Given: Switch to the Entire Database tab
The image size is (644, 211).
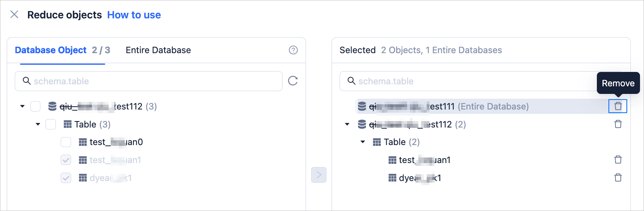Looking at the screenshot, I should click(x=158, y=50).
